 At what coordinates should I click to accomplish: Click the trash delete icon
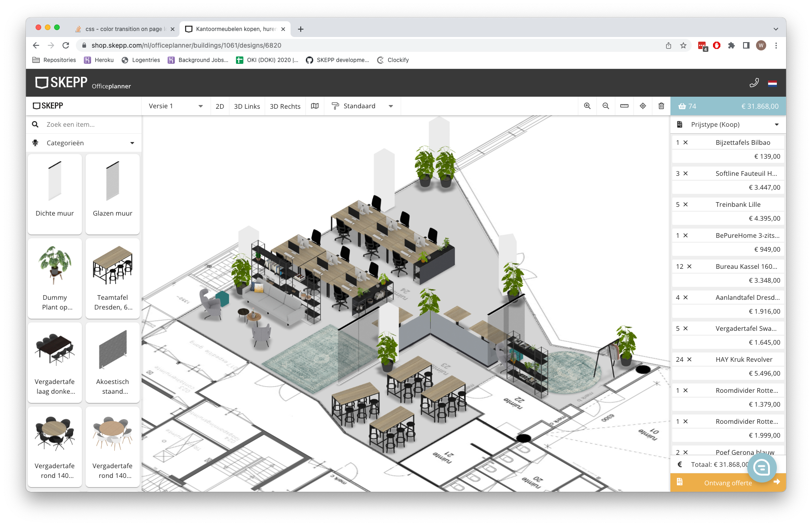point(661,106)
